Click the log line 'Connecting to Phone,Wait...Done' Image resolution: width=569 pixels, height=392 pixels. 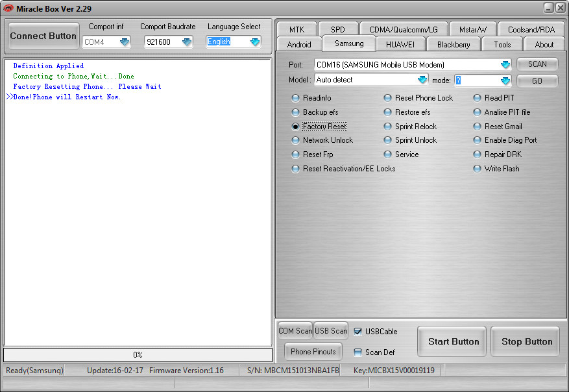[74, 76]
